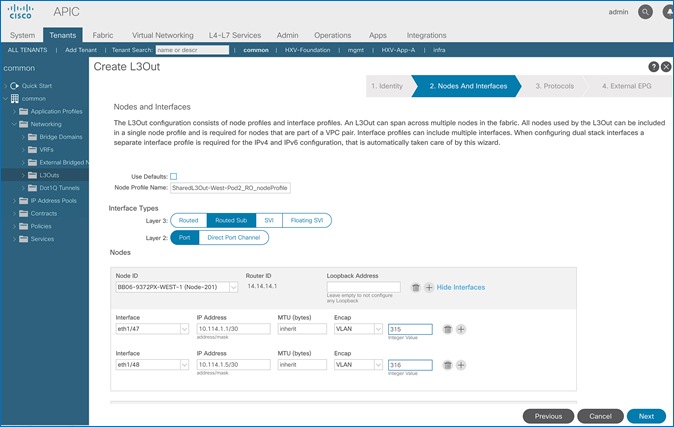
Task: Add interface after eth1/48 row
Action: 461,365
